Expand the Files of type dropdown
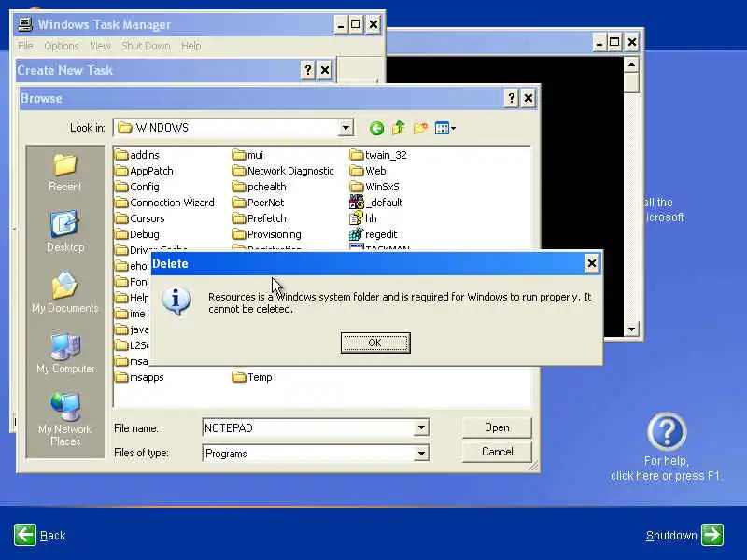Image resolution: width=747 pixels, height=560 pixels. click(421, 454)
